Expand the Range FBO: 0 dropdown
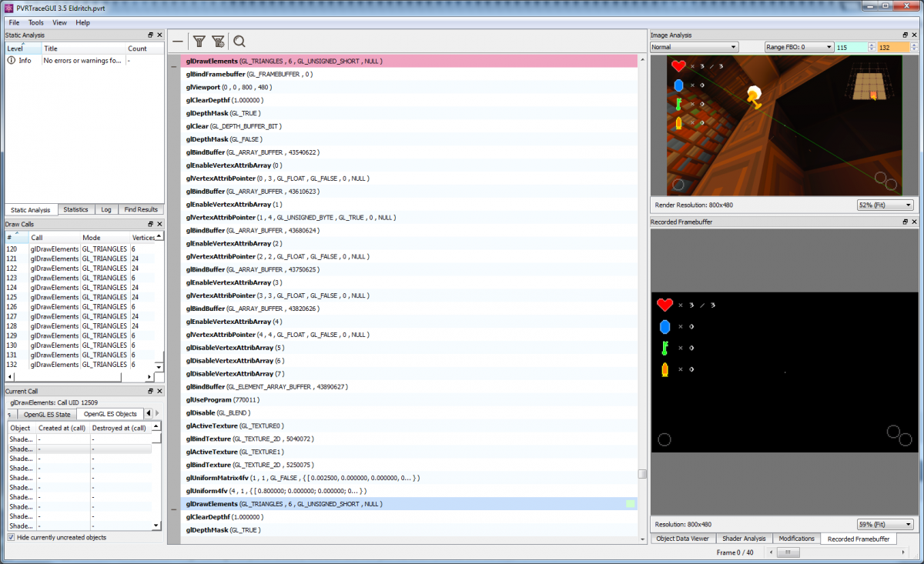The height and width of the screenshot is (564, 924). 798,48
